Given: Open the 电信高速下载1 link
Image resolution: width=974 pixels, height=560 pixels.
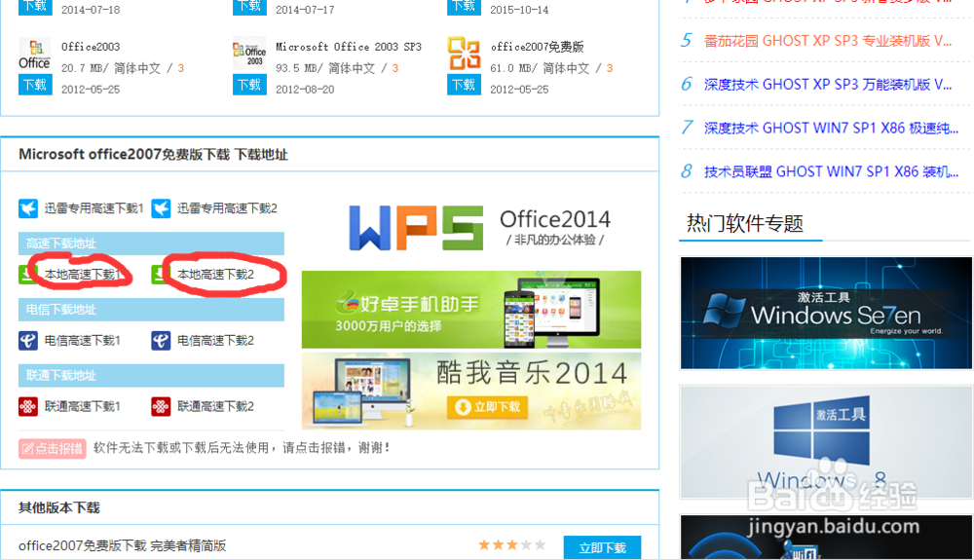Looking at the screenshot, I should click(x=83, y=340).
